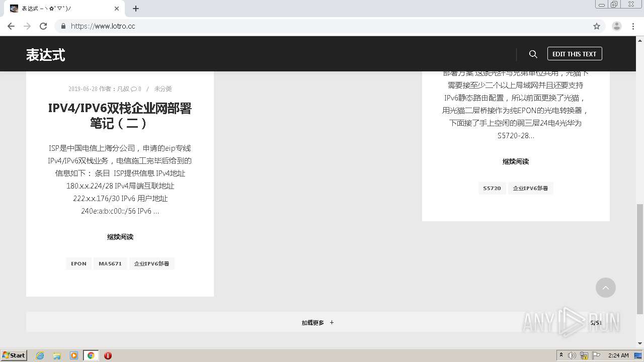This screenshot has width=644, height=362.
Task: Select the EPON tag
Action: coord(78,263)
